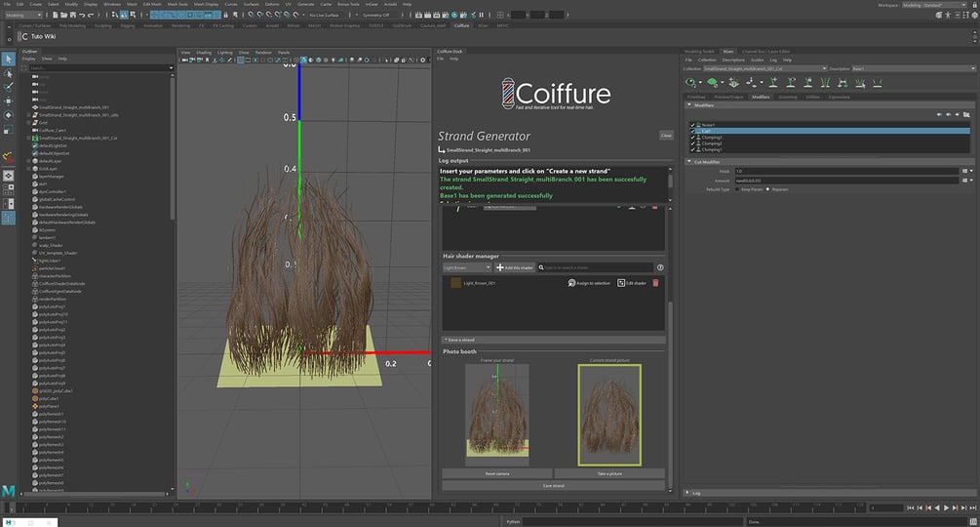The image size is (980, 527).
Task: Click the Maya select arrow tool
Action: click(x=9, y=60)
